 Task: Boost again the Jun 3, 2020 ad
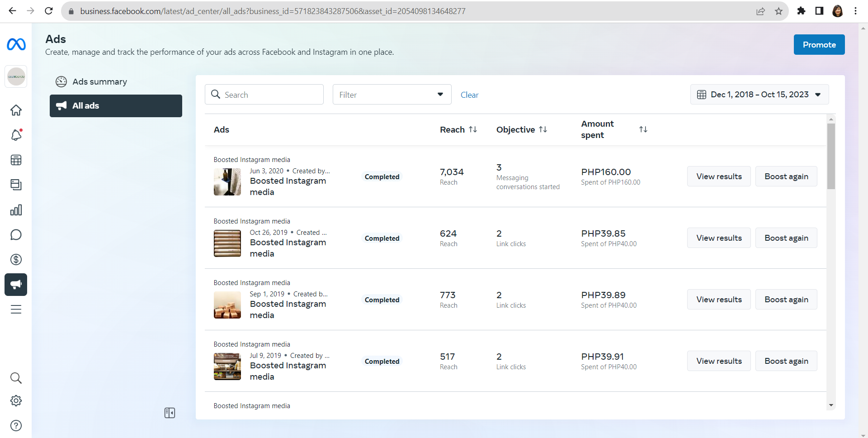point(786,176)
